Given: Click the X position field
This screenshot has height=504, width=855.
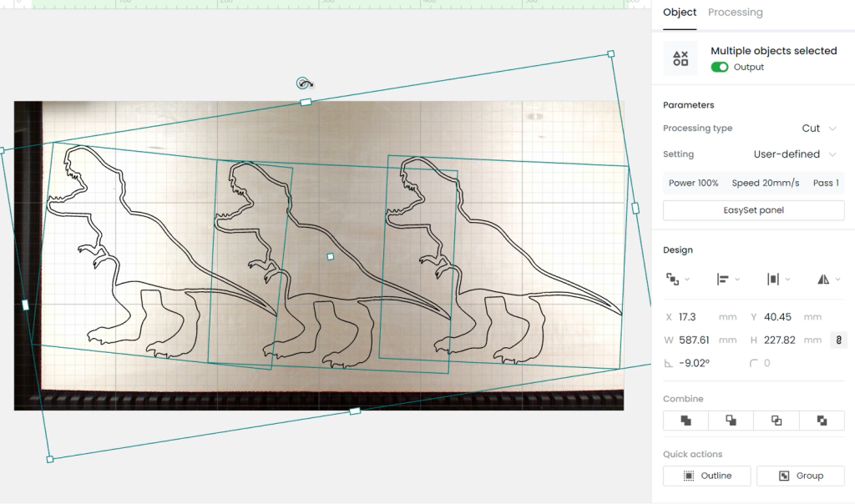Looking at the screenshot, I should 701,317.
